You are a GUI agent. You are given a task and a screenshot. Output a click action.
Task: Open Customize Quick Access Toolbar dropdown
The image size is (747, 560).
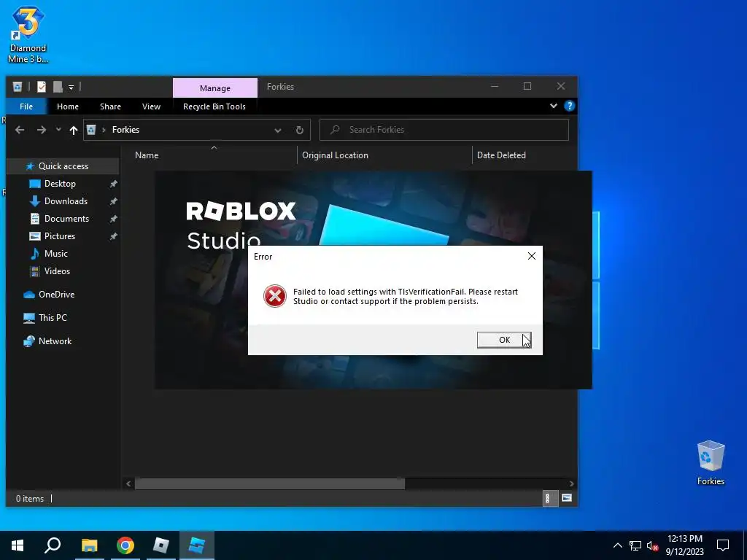71,87
